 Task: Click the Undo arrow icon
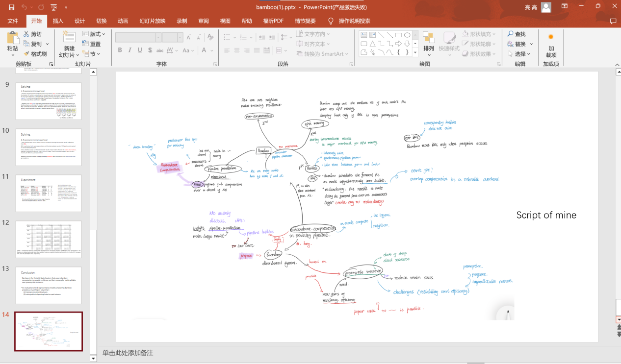[25, 7]
